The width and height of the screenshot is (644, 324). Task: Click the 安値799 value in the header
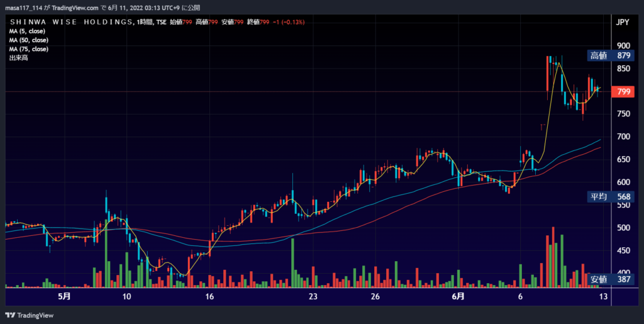coord(233,22)
